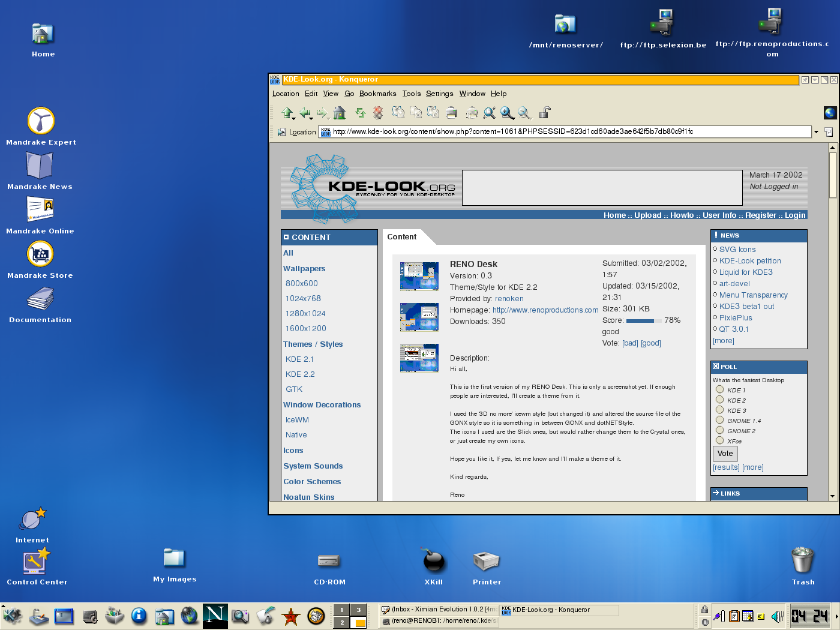Select the KDE 3 poll radio button

719,410
